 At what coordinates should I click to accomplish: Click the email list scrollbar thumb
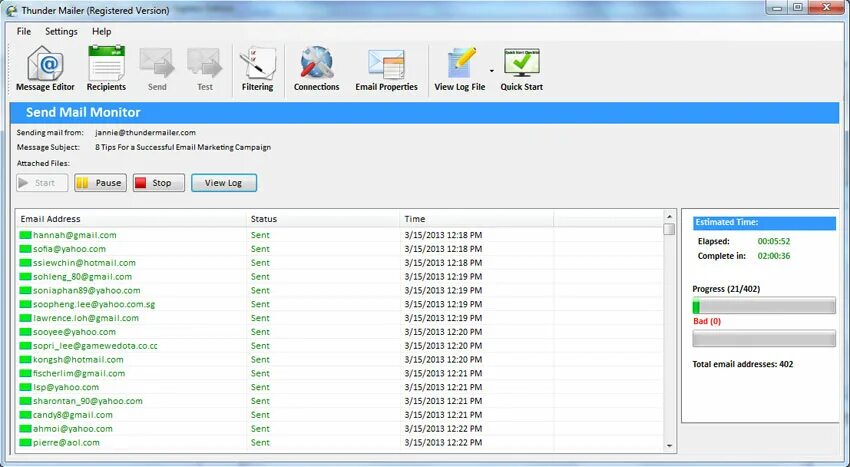coord(669,229)
